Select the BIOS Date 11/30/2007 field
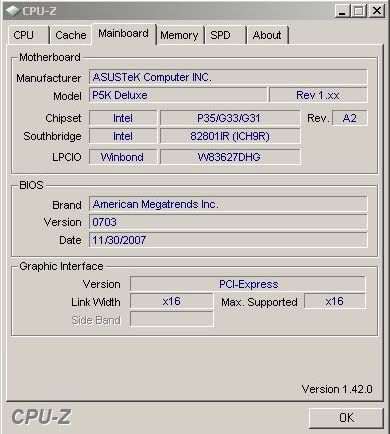Viewport: 390px width, 434px height. coord(228,240)
